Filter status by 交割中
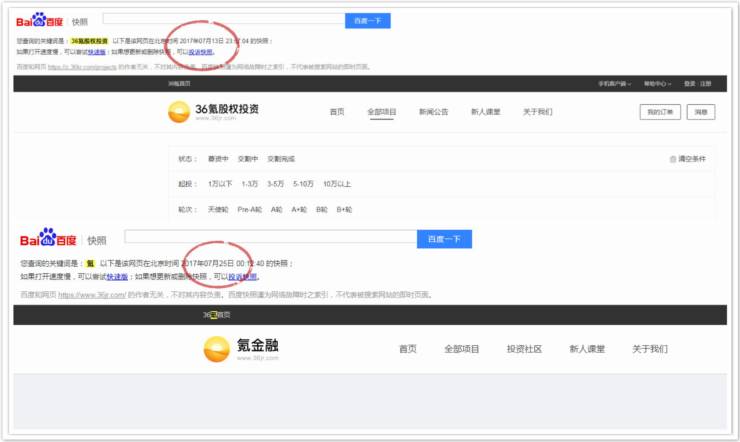Viewport: 740px width, 442px height. 248,159
